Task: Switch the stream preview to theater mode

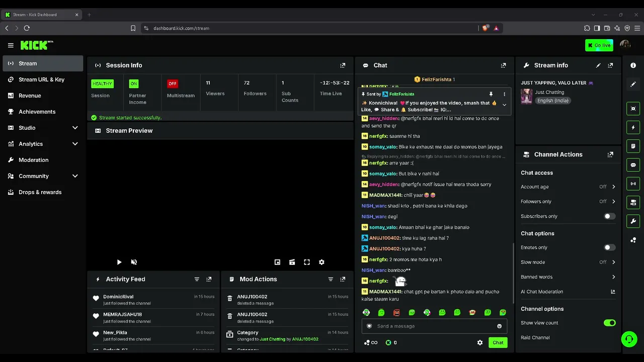Action: click(292, 262)
